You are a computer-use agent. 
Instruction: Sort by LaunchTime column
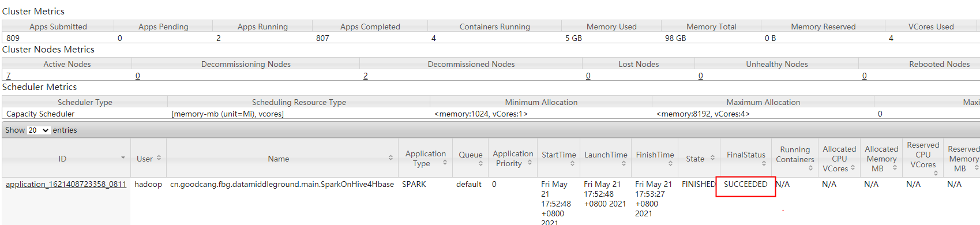[606, 158]
